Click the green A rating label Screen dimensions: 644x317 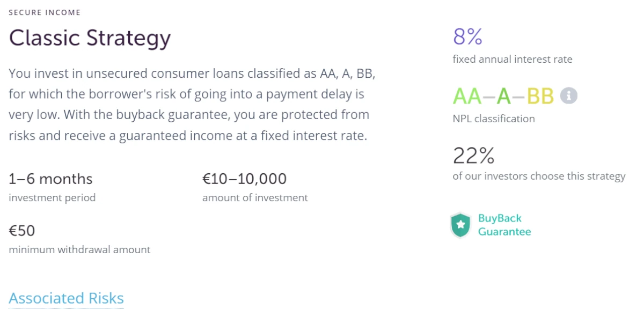pos(504,97)
